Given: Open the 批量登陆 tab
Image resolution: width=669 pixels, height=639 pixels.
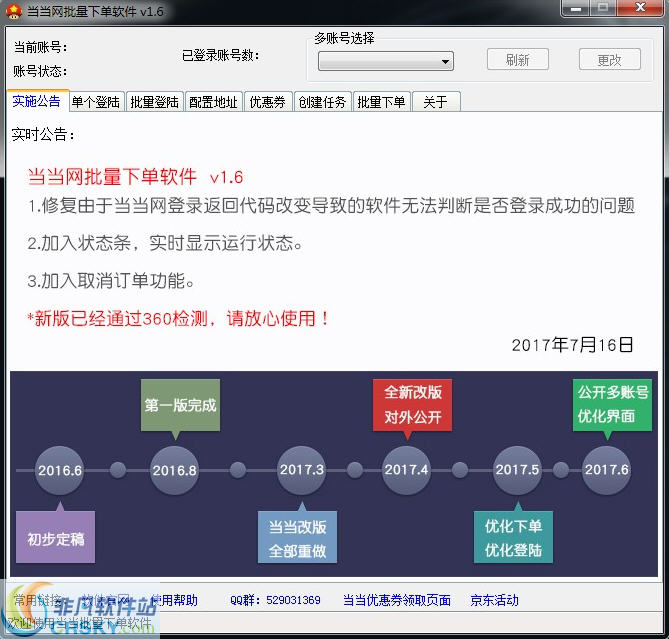Looking at the screenshot, I should (154, 102).
